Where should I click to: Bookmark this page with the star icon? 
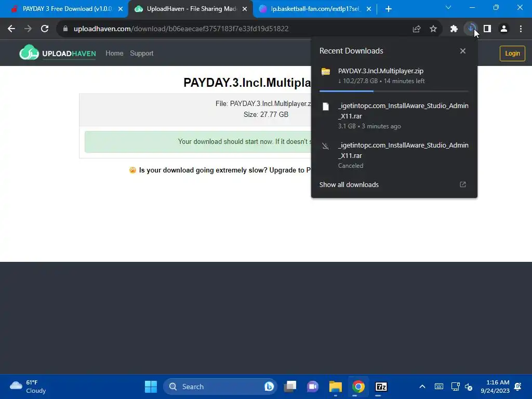[x=433, y=29]
